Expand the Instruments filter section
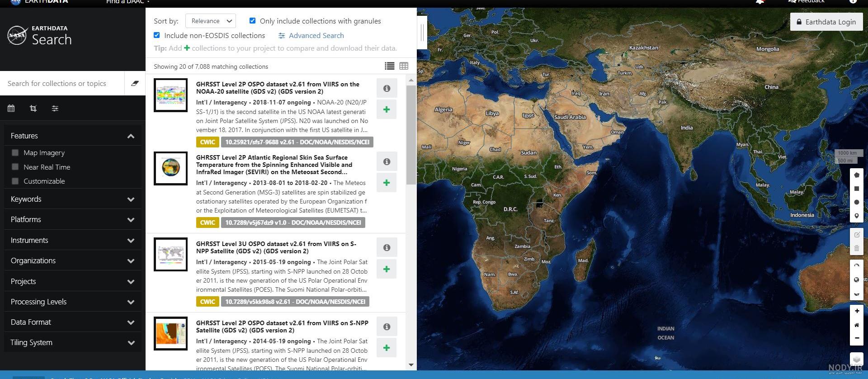 point(72,240)
